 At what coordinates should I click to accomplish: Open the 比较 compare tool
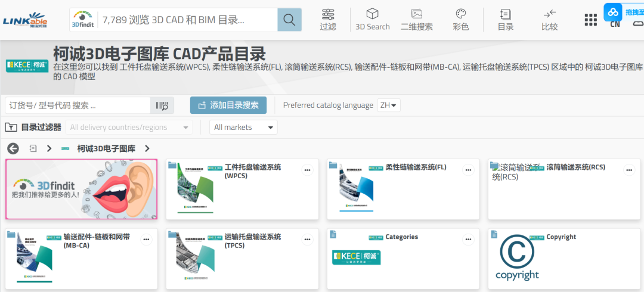coord(549,20)
